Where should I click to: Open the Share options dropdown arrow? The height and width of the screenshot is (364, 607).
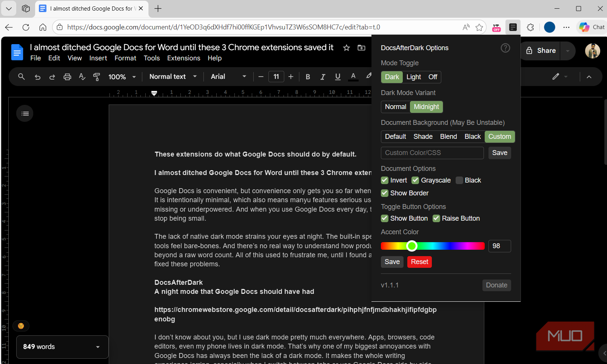(567, 51)
